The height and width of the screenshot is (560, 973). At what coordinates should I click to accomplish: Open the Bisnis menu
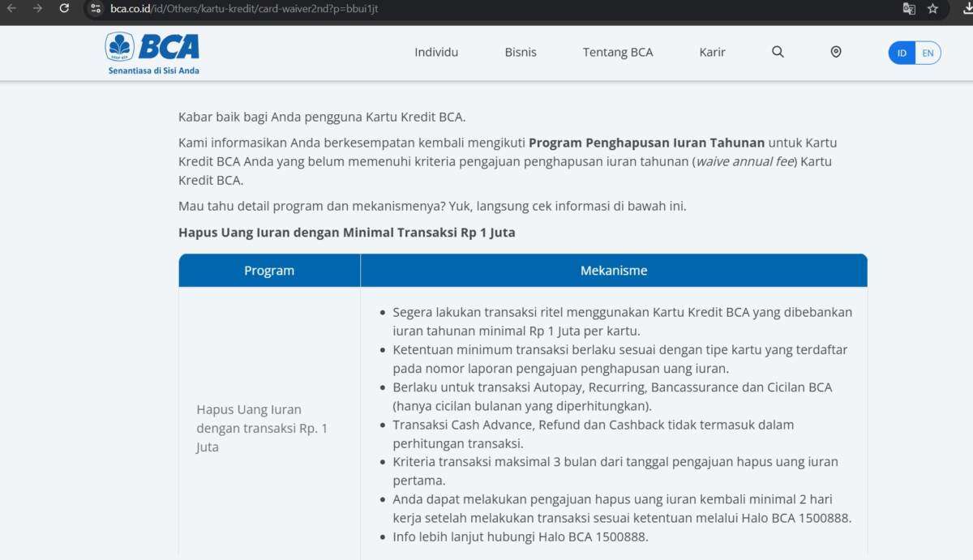coord(521,52)
